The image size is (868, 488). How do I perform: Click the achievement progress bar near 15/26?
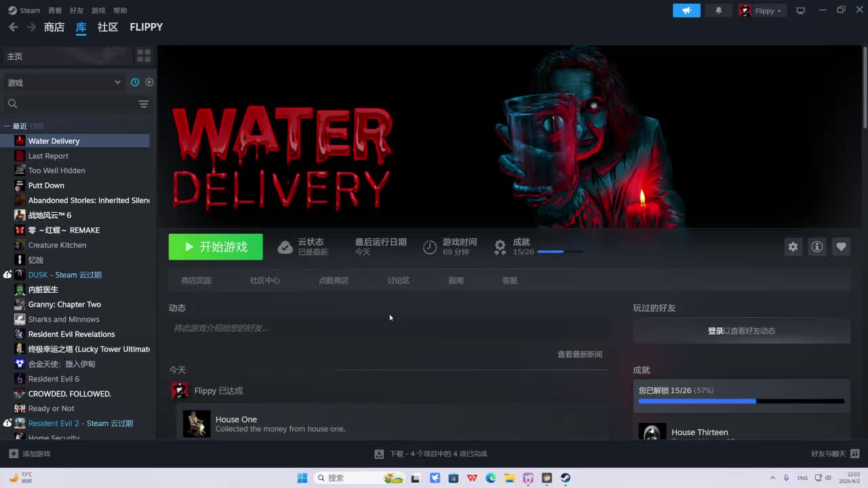[x=559, y=252]
